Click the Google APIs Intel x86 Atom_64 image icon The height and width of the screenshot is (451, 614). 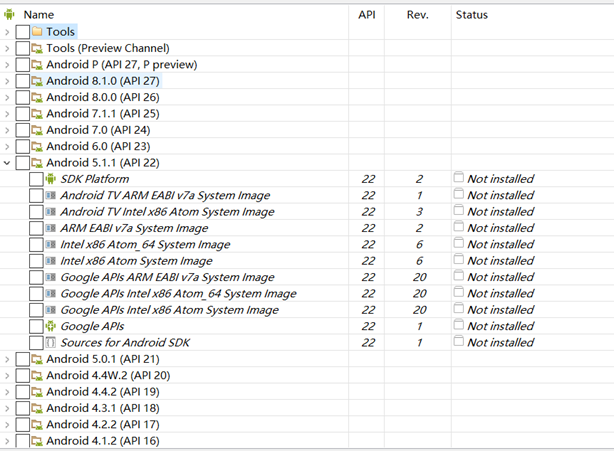(x=51, y=294)
